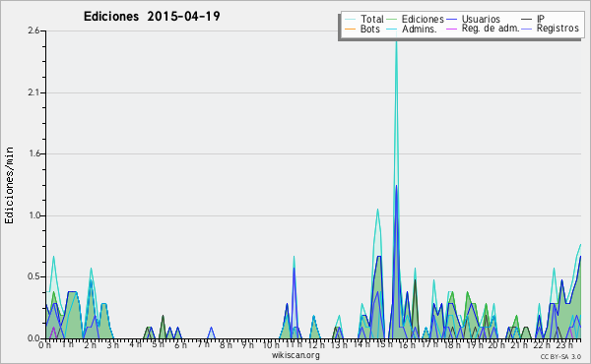Click the 0.5 y-axis tick label
591x364 pixels.
(33, 277)
